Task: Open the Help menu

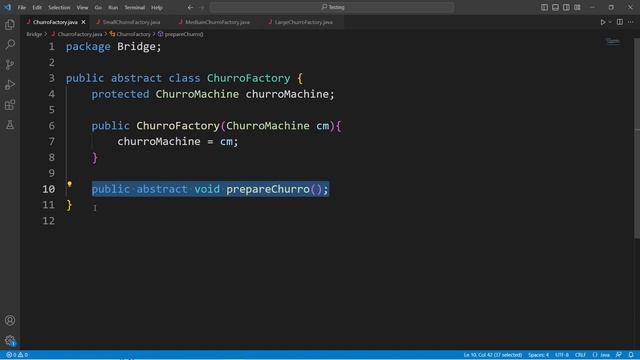Action: coord(157,7)
